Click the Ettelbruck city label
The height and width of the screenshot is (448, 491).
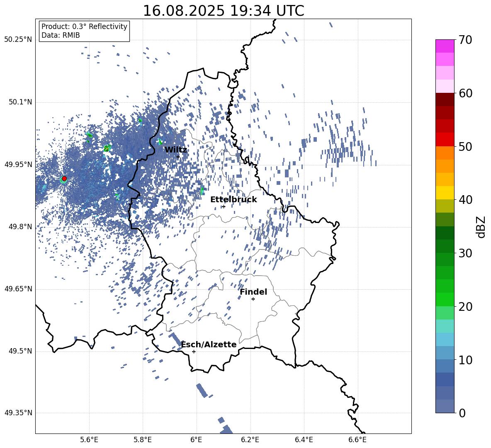[x=233, y=200]
